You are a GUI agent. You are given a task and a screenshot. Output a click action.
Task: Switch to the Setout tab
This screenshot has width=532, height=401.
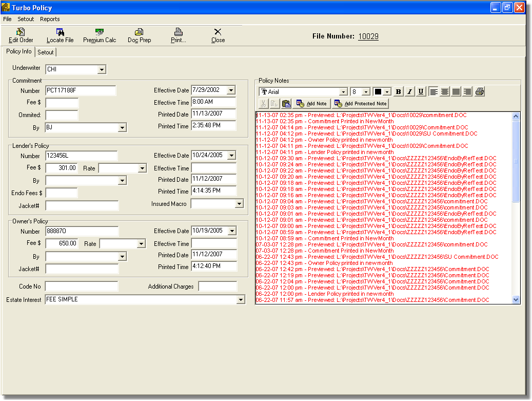[46, 52]
